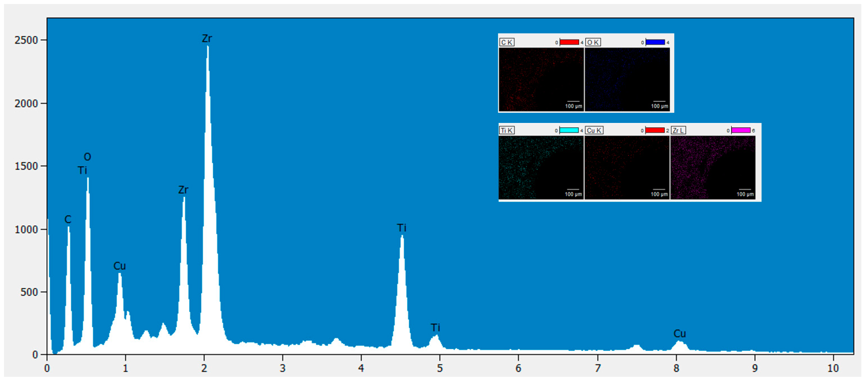
Task: Click the cyan Ti K intensity color bar
Action: tap(569, 130)
